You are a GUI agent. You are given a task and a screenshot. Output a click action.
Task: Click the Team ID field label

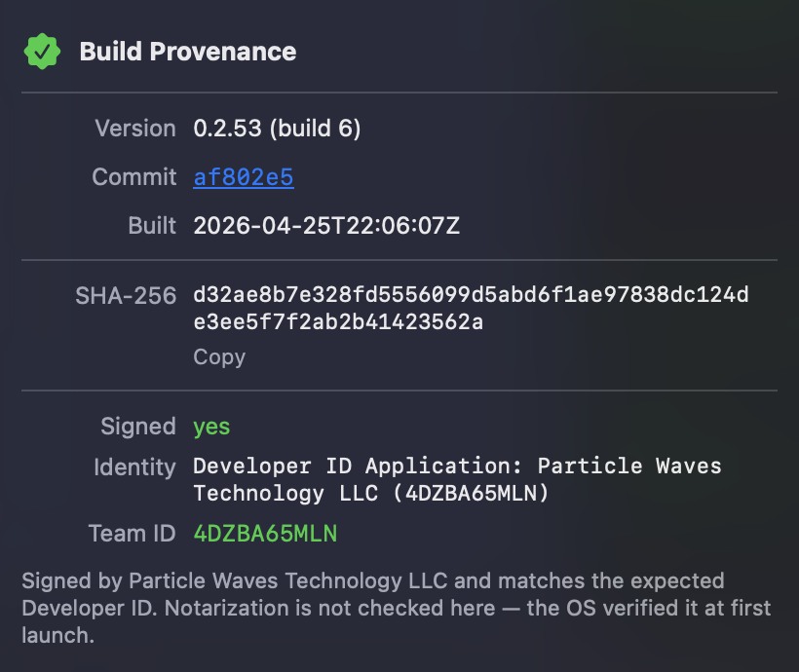133,534
